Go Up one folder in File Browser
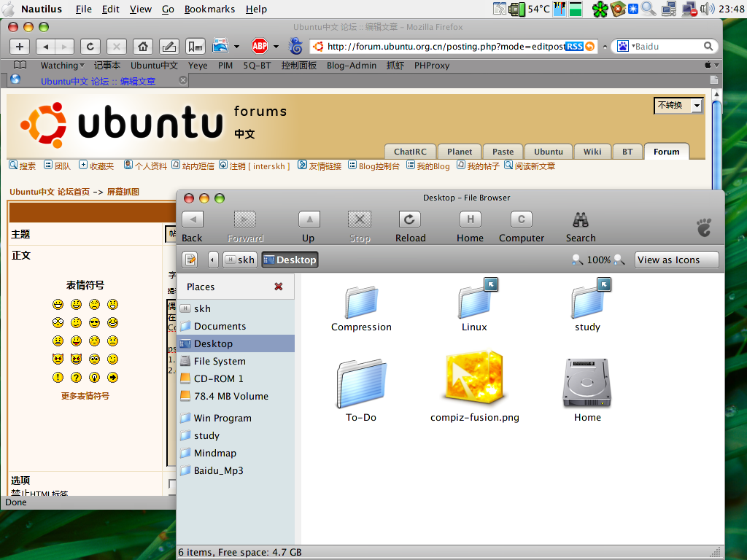Screen dimensions: 747x560 click(x=309, y=227)
